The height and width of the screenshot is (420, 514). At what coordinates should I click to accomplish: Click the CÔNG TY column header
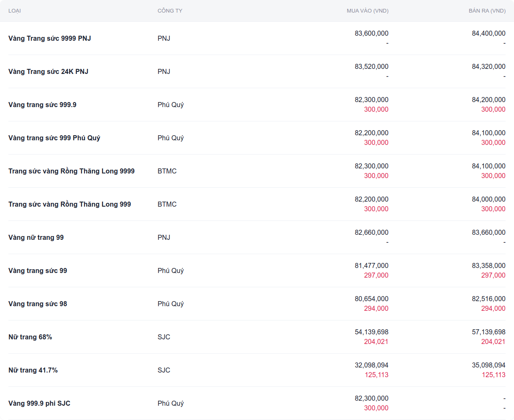pyautogui.click(x=170, y=10)
